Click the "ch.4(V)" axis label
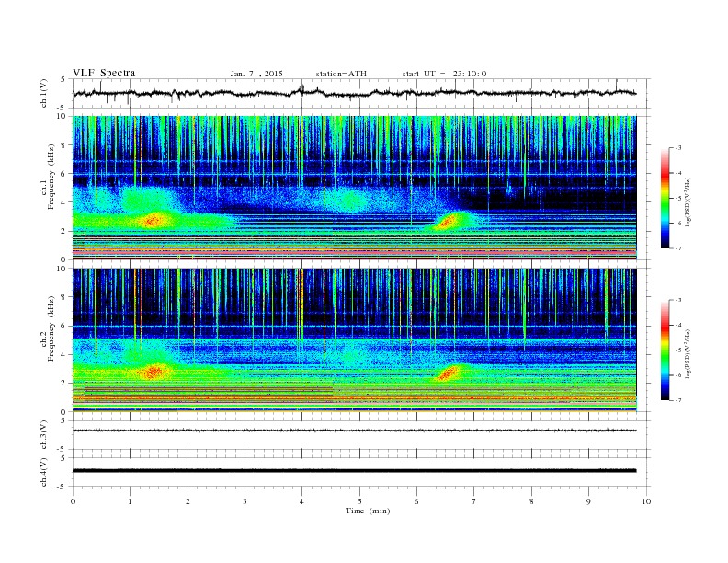The image size is (728, 563). coord(43,472)
